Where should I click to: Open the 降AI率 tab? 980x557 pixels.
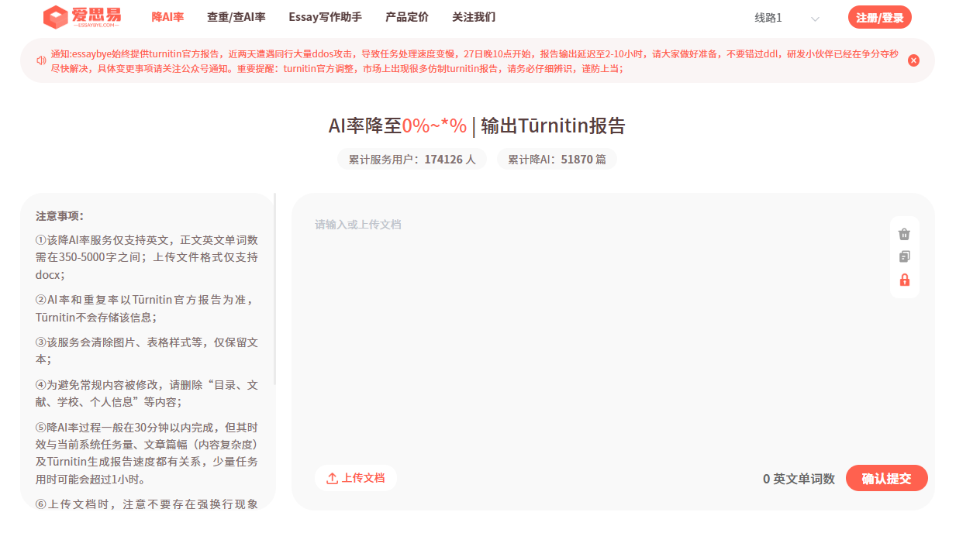click(x=167, y=17)
